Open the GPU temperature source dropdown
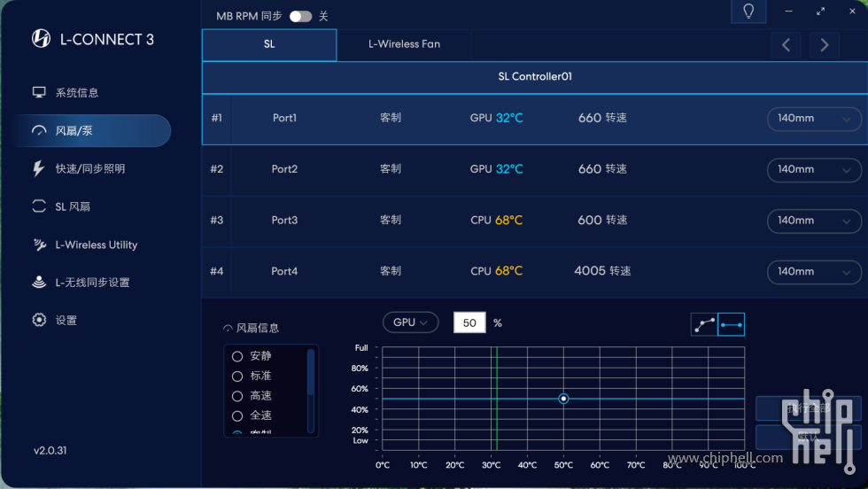Viewport: 868px width, 489px height. (x=410, y=322)
